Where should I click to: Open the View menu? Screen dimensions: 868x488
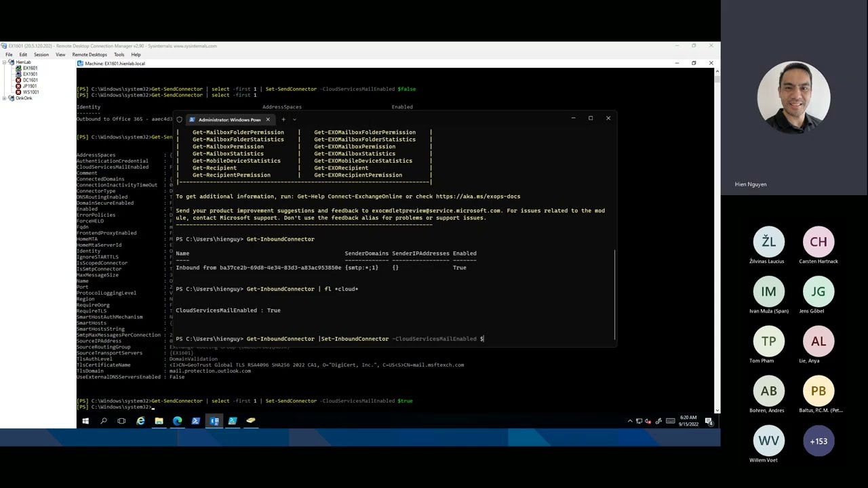pyautogui.click(x=60, y=54)
